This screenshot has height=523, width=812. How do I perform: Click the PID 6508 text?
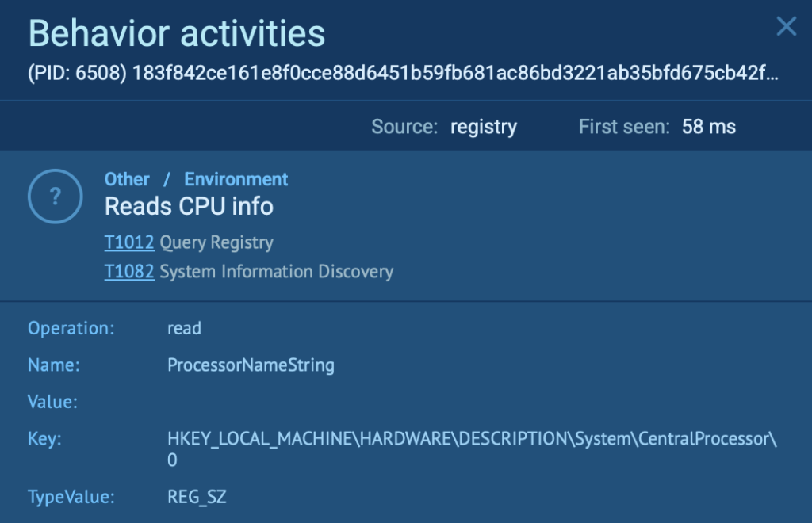click(x=77, y=74)
